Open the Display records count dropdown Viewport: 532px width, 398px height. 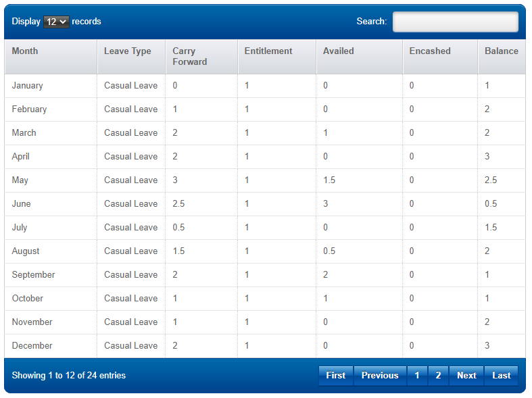click(56, 22)
